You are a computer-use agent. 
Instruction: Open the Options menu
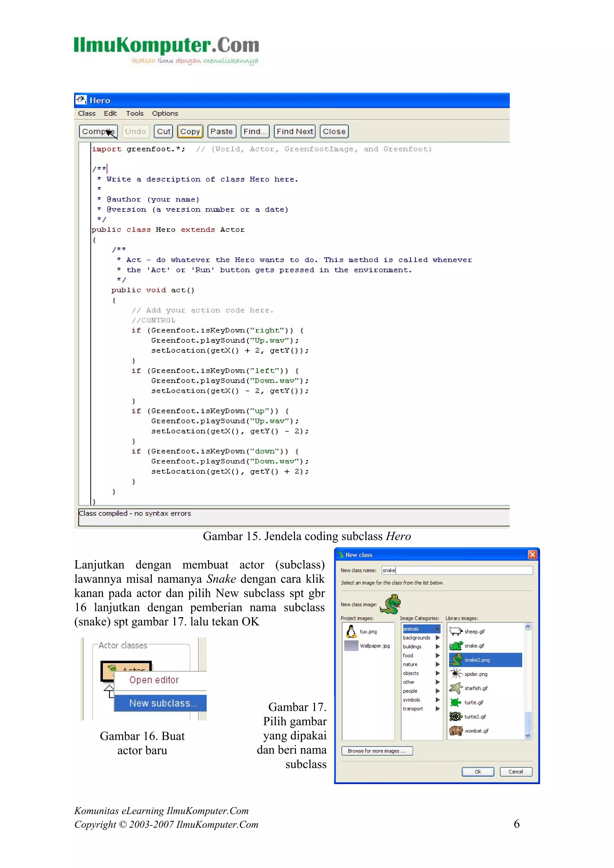coord(165,113)
